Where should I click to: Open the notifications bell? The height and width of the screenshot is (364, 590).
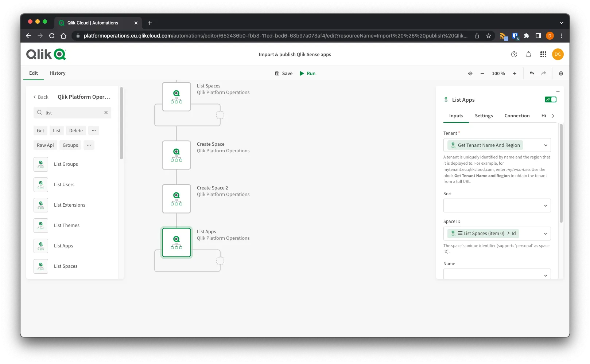tap(528, 54)
